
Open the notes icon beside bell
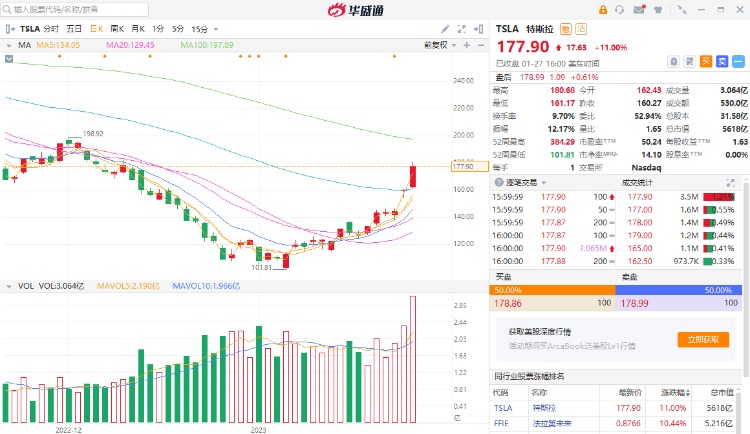click(690, 62)
